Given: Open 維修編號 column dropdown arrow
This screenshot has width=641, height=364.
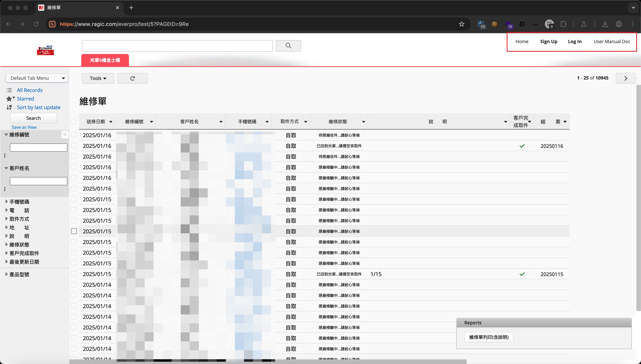Looking at the screenshot, I should (151, 122).
